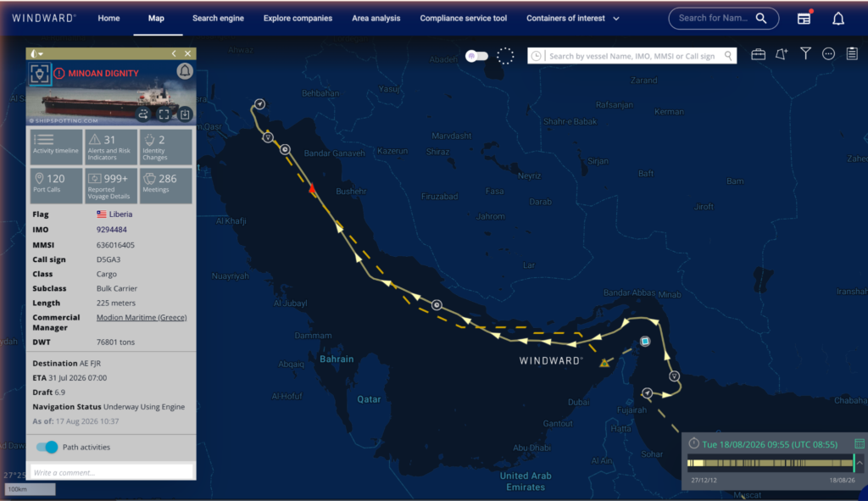Open the 2 Identity Changes tile
This screenshot has width=868, height=501.
pyautogui.click(x=165, y=147)
